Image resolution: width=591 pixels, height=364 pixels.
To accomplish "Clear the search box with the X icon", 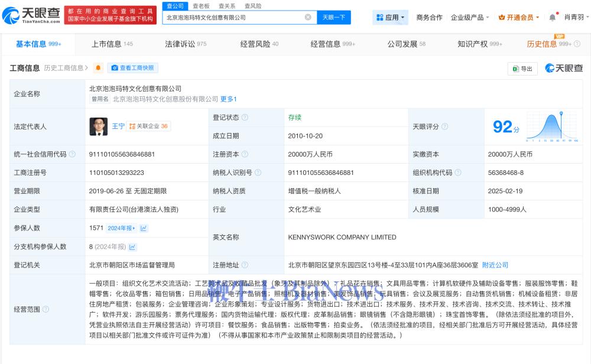I will [x=308, y=17].
